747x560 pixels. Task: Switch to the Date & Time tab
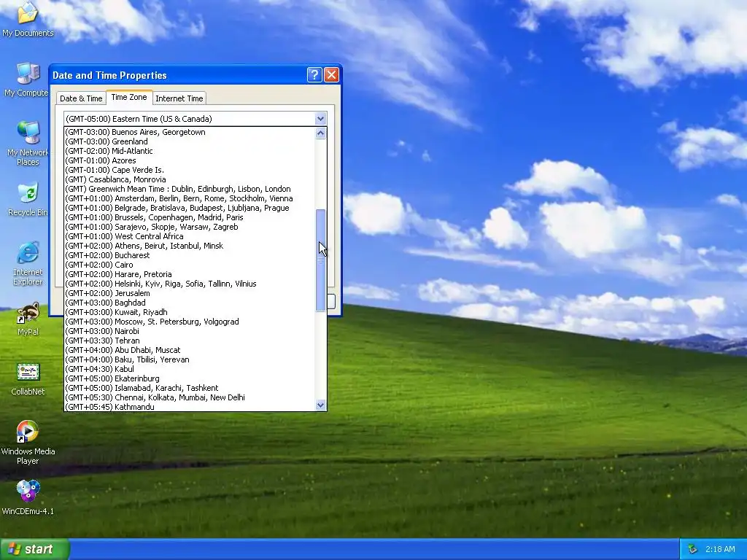pos(81,98)
